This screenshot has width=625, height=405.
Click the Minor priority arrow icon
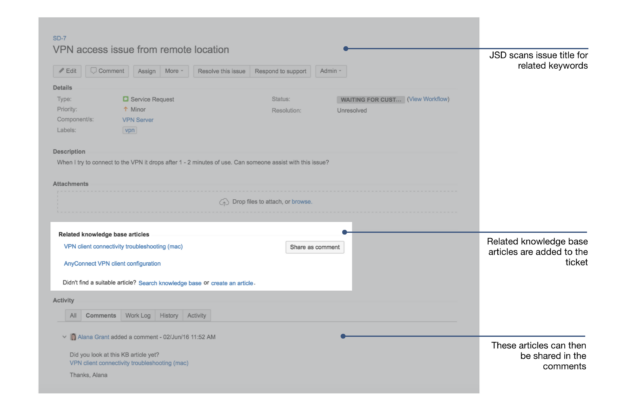(126, 109)
